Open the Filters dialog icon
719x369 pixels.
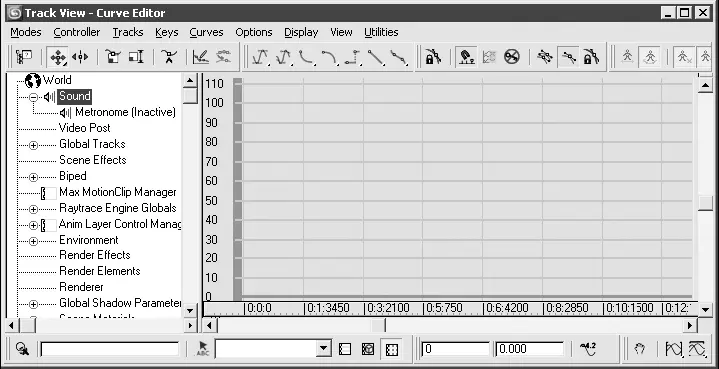pyautogui.click(x=24, y=57)
